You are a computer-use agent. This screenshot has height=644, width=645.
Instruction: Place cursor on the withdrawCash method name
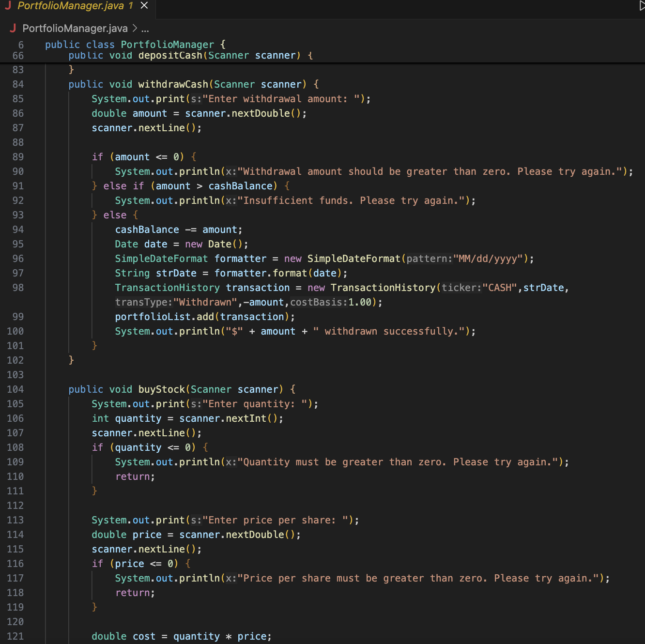(172, 84)
